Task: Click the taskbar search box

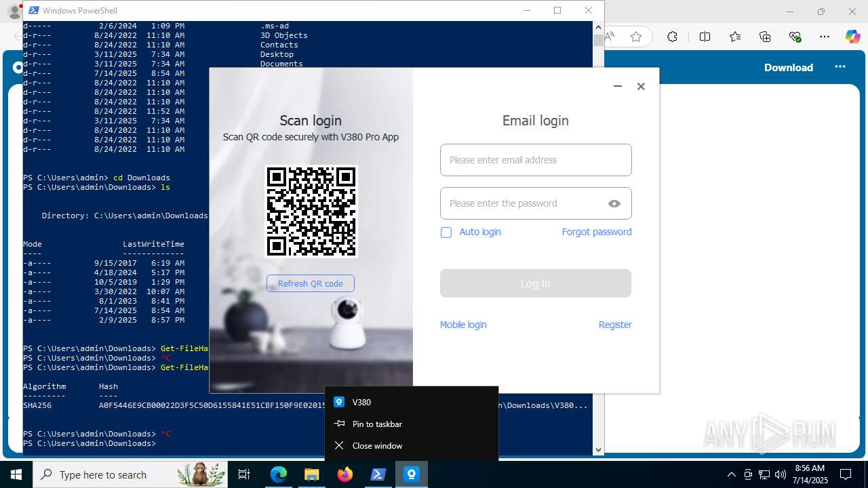Action: (130, 474)
